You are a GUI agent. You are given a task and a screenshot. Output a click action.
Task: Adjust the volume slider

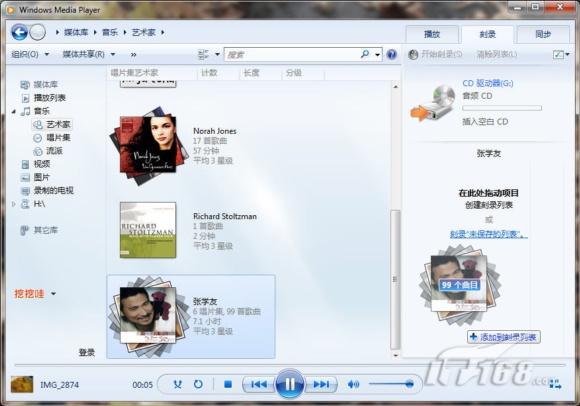point(391,384)
